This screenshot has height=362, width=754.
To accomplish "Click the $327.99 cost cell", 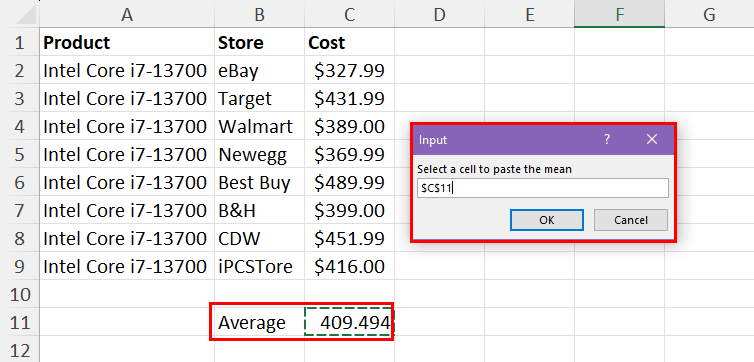I will point(349,70).
